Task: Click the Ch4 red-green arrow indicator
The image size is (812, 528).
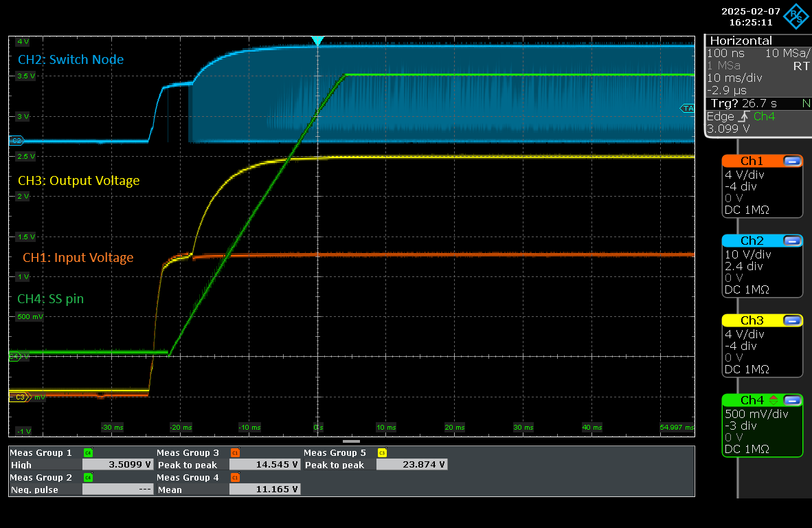Action: (x=774, y=400)
